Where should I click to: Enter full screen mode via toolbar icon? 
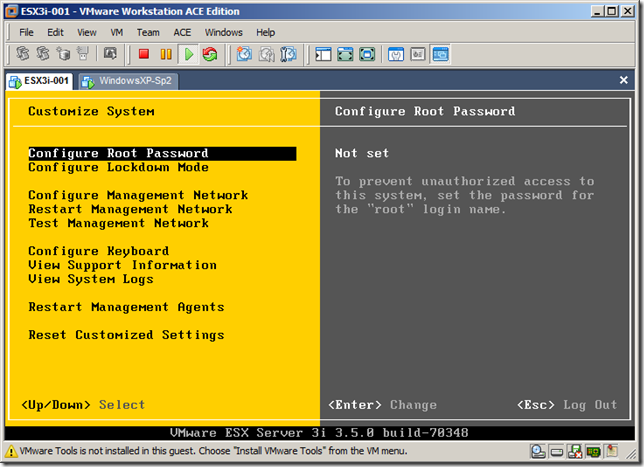[345, 54]
